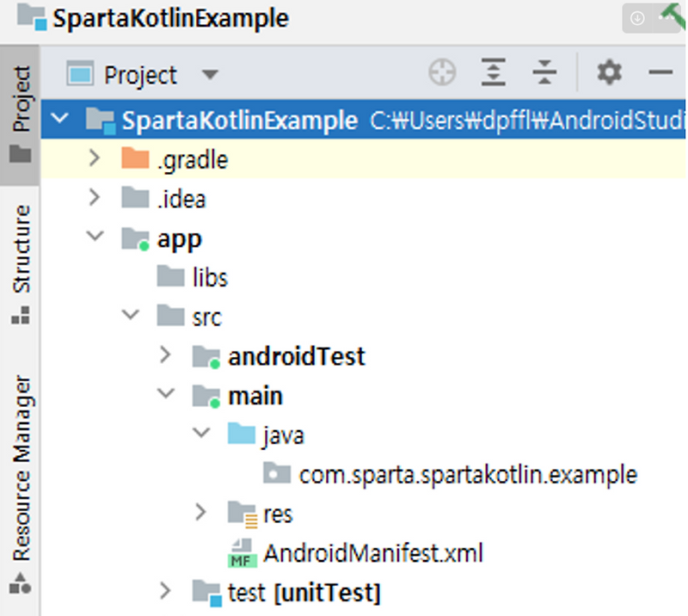Expand the .gradle folder
The width and height of the screenshot is (688, 616).
[x=93, y=158]
